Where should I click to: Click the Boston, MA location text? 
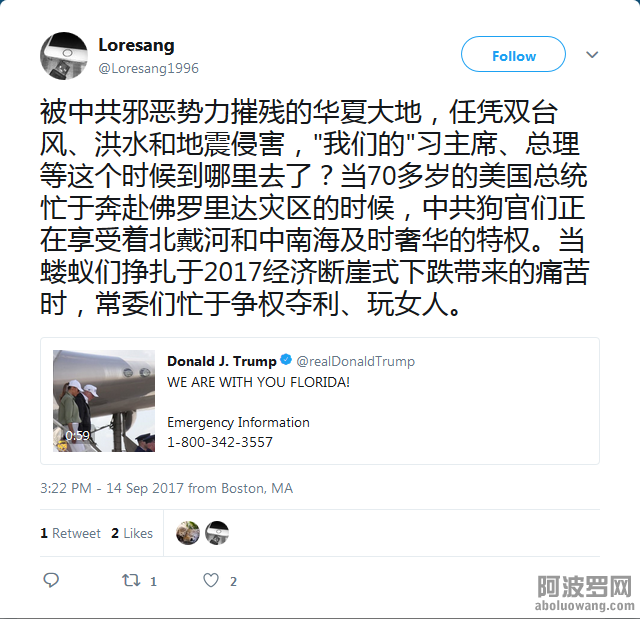(x=257, y=488)
